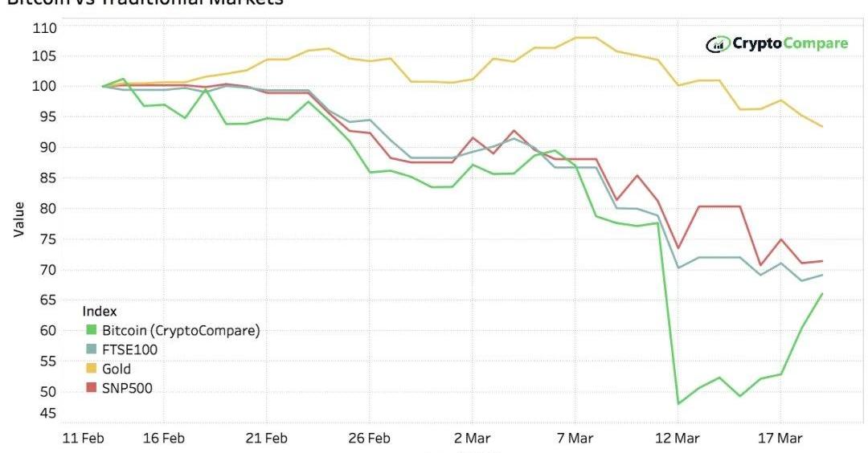The width and height of the screenshot is (868, 453).
Task: Select the SNP500 legend label
Action: point(126,389)
